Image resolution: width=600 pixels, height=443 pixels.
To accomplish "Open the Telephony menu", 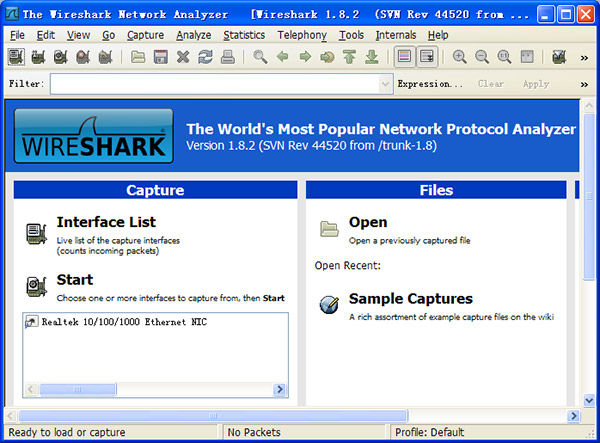I will tap(302, 35).
